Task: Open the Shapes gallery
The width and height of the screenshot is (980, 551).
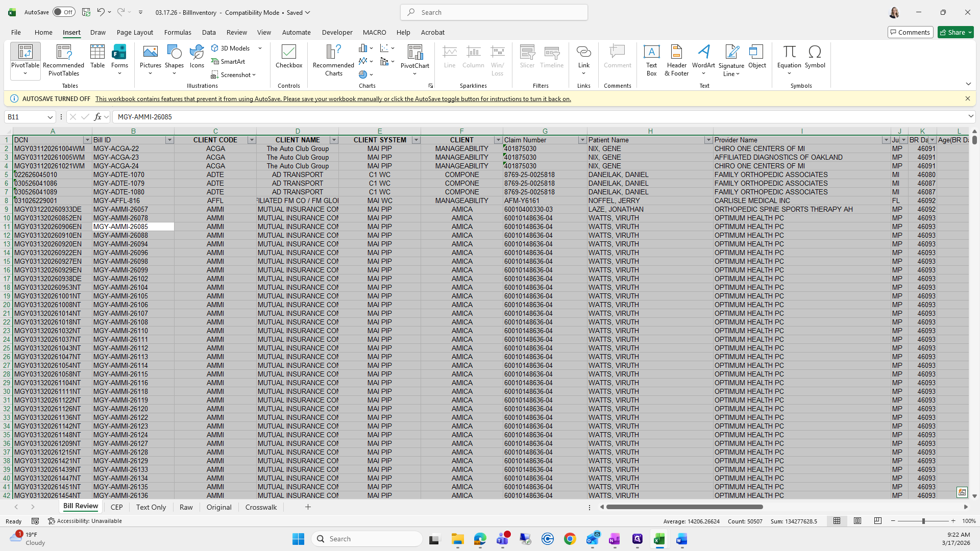Action: pos(174,56)
